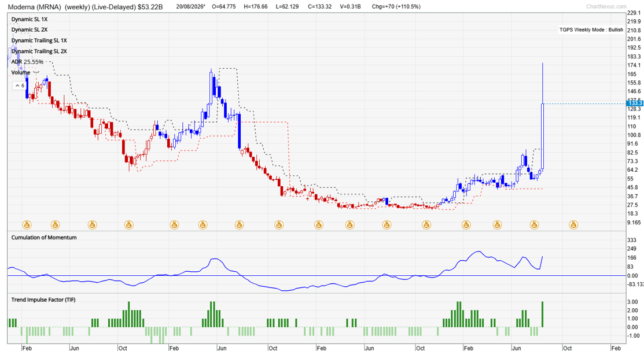This screenshot has height=351, width=644.
Task: Click the Dynamic SL 1X legend label
Action: [30, 19]
